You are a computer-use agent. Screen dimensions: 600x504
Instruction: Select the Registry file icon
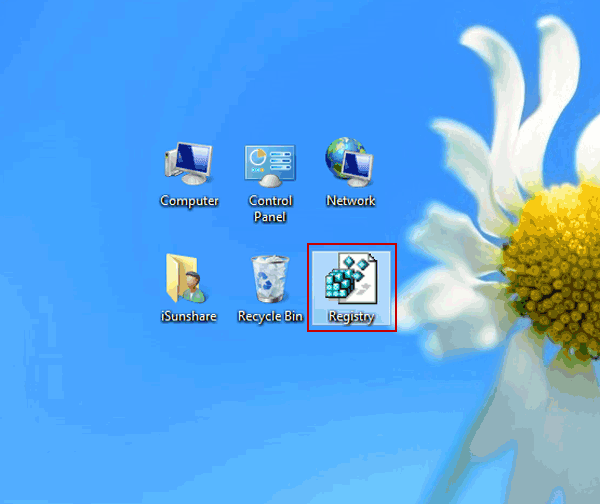tap(351, 279)
